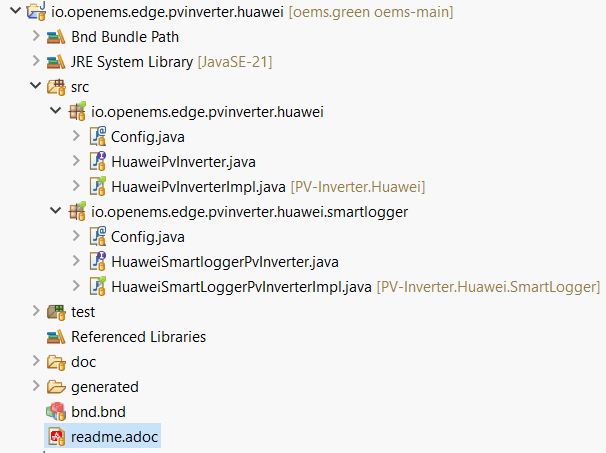The width and height of the screenshot is (606, 453).
Task: Collapse the io.openems.edge.pvinverter.huawei.smartlogger package
Action: (56, 211)
